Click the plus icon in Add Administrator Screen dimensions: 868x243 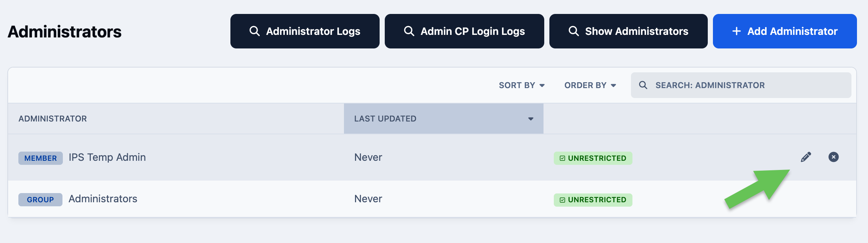pos(736,31)
